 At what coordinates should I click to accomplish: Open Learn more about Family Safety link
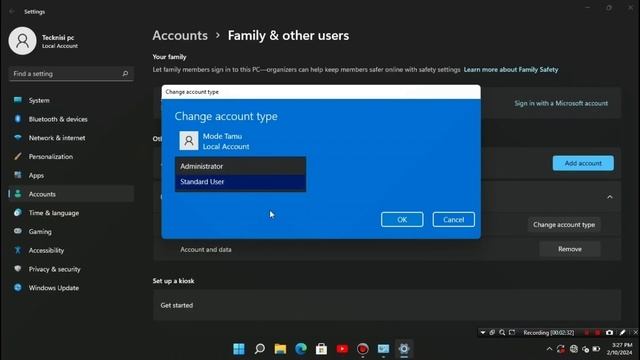[x=511, y=70]
